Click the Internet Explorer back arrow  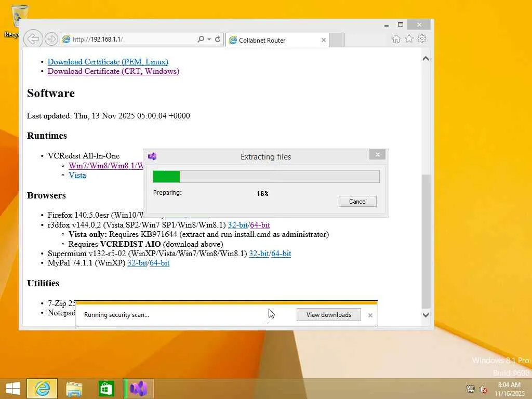(33, 39)
